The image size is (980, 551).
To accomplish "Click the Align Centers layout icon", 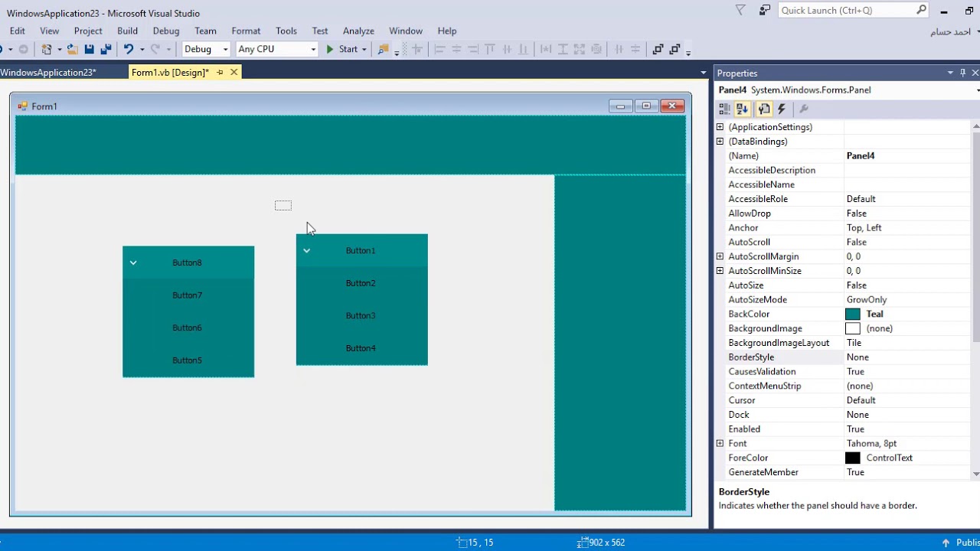I will coord(456,49).
